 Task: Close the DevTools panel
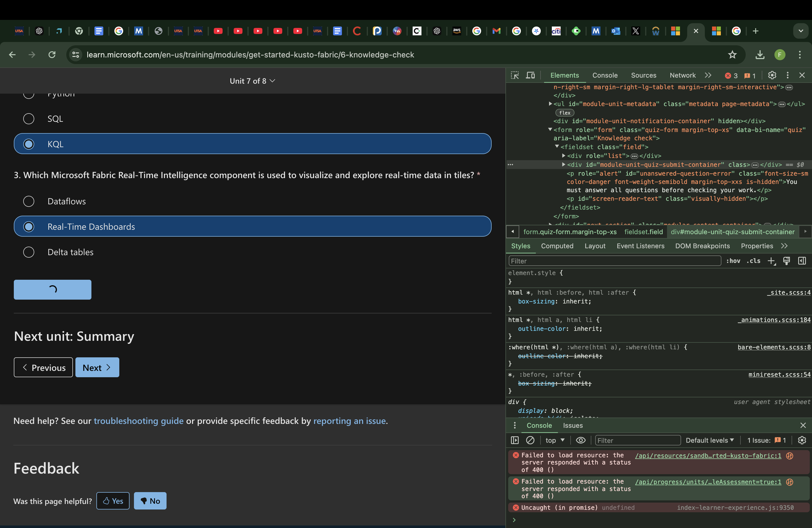802,75
